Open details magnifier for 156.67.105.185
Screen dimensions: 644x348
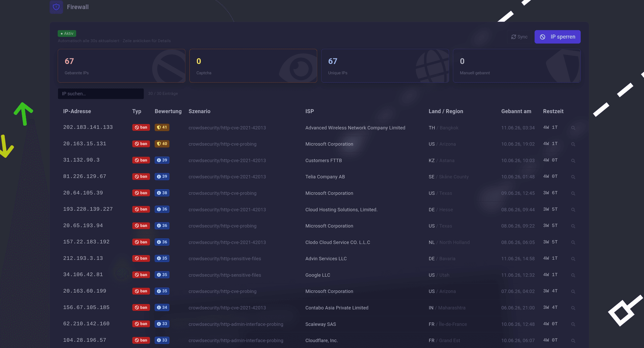click(573, 308)
